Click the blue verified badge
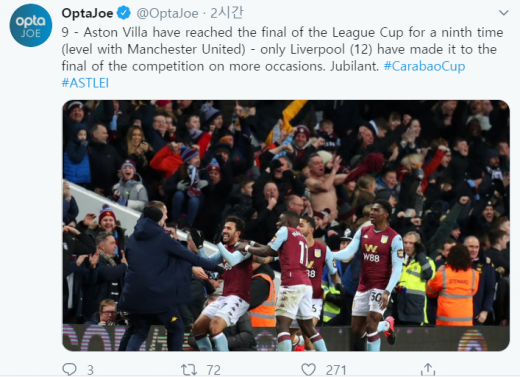 coord(123,13)
